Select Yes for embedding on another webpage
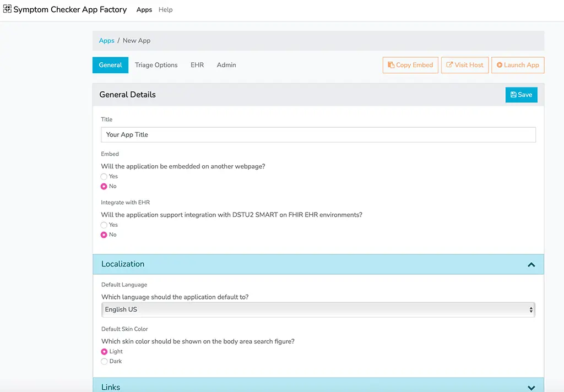Image resolution: width=564 pixels, height=392 pixels. (104, 176)
